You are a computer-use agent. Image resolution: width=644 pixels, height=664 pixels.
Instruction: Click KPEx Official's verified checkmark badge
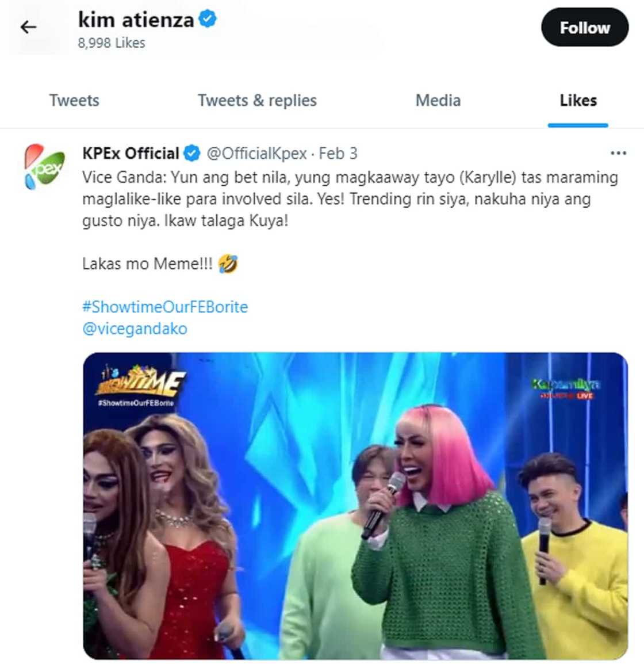tap(192, 154)
